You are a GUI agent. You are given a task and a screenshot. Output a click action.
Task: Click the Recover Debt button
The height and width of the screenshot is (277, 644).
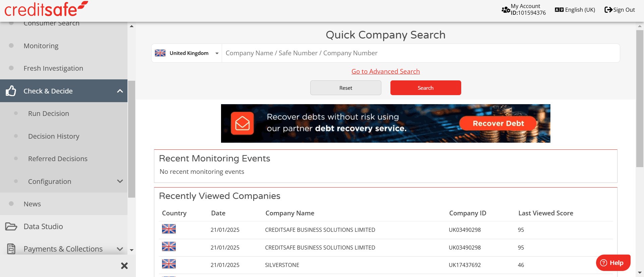pos(498,123)
